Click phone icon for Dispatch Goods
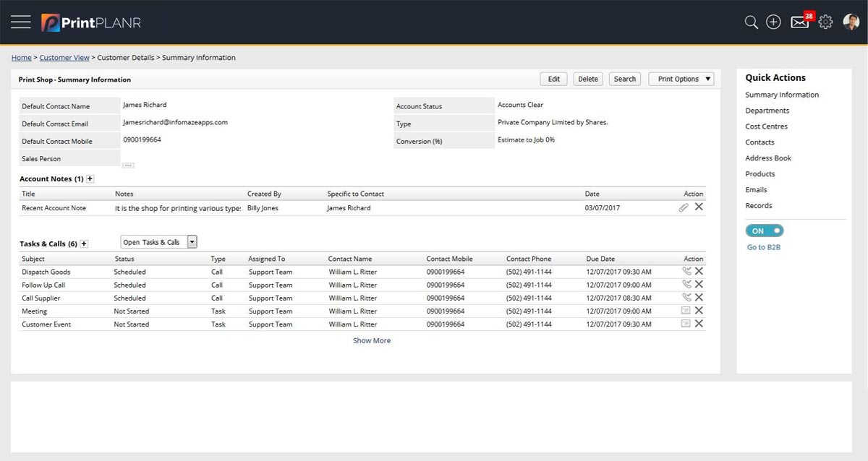This screenshot has height=461, width=868. click(686, 272)
